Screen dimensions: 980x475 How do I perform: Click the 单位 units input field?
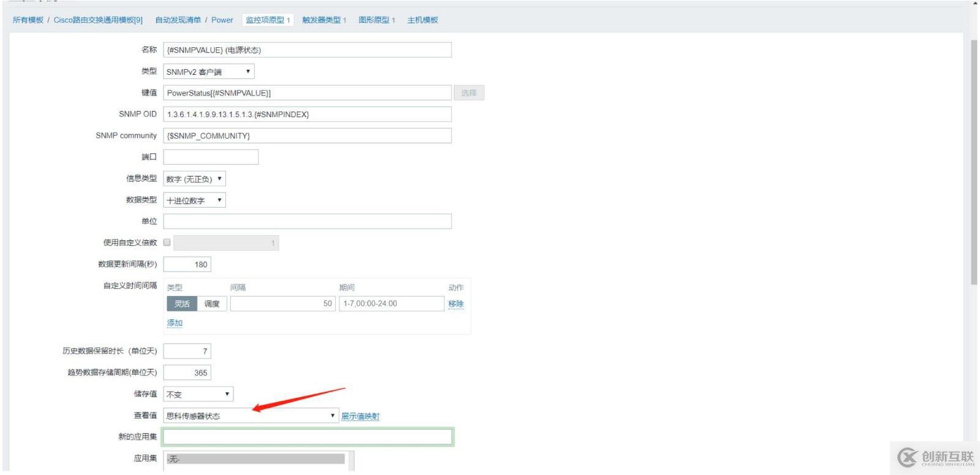(307, 222)
